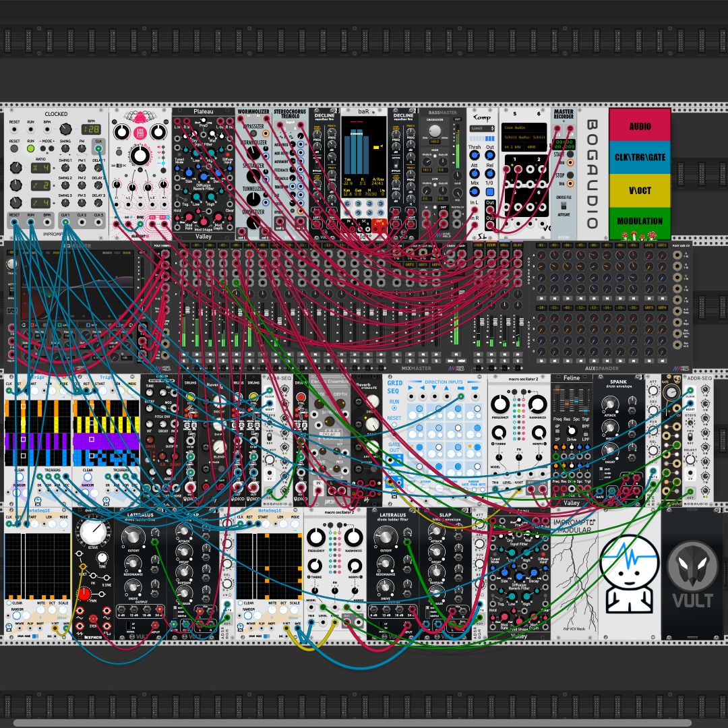Click the EQ Master spectrum display
The image size is (728, 728).
click(77, 286)
